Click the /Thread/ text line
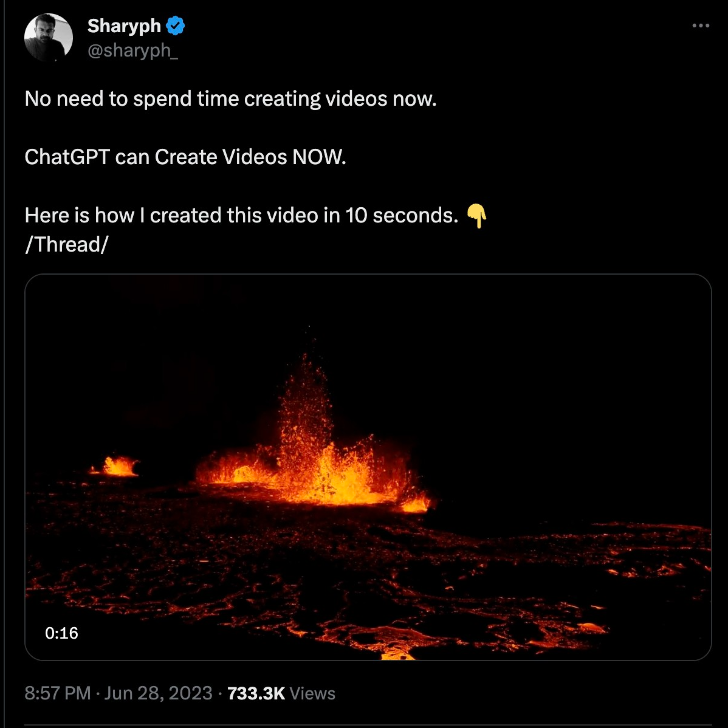728x728 pixels. pos(66,244)
